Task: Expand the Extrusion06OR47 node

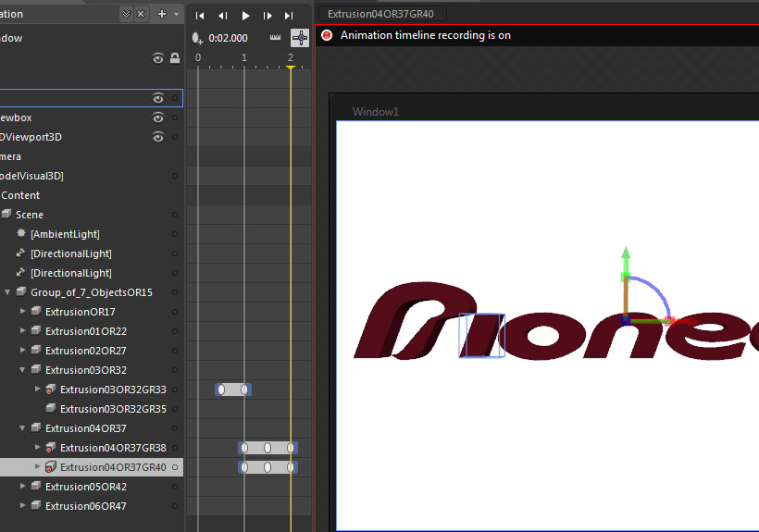Action: [22, 505]
